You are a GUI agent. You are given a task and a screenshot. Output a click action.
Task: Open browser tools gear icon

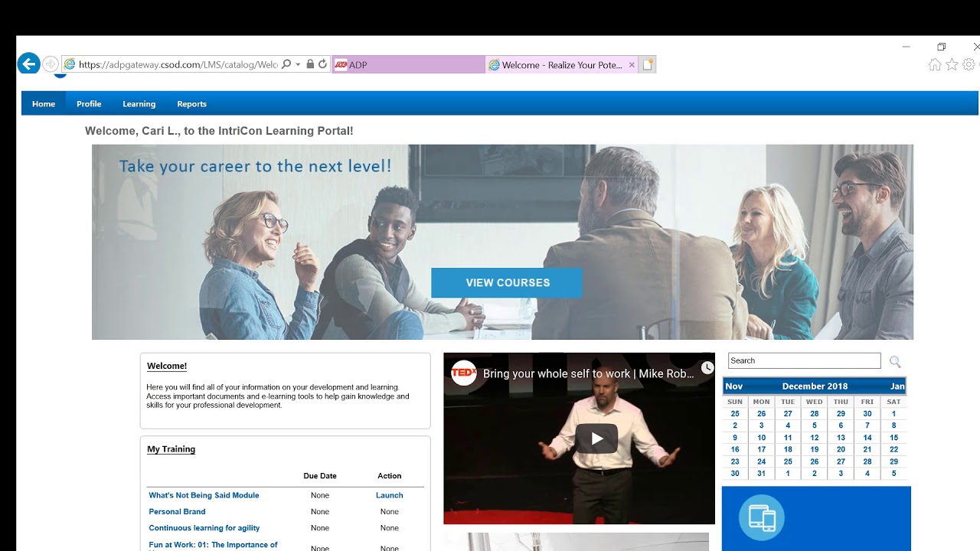(x=969, y=65)
